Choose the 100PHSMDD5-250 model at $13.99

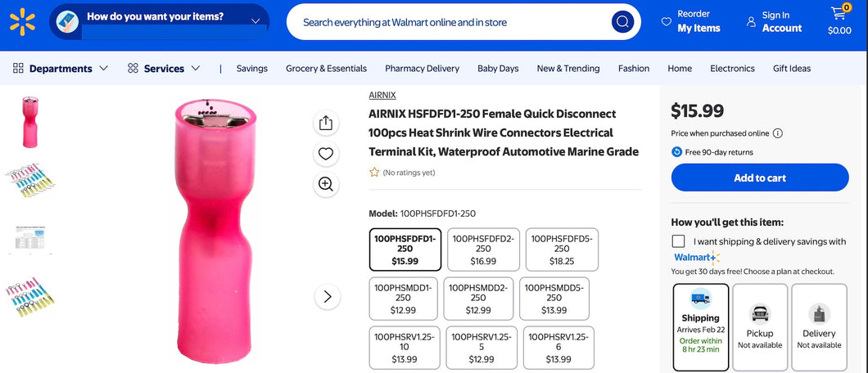554,299
